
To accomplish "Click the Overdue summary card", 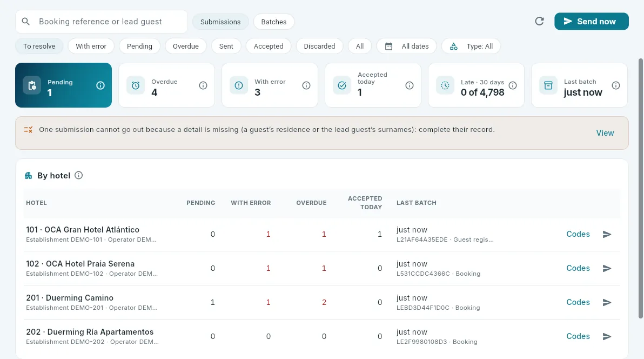I will pos(166,85).
